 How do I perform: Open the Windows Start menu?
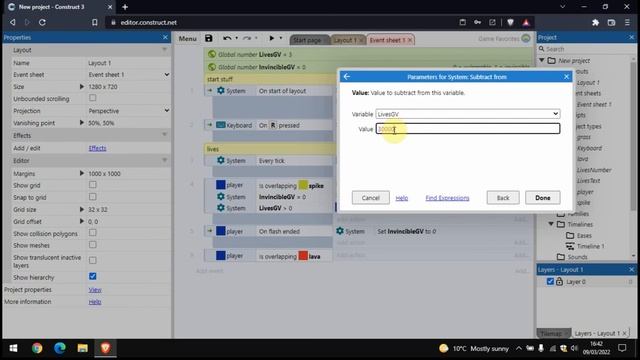point(13,348)
